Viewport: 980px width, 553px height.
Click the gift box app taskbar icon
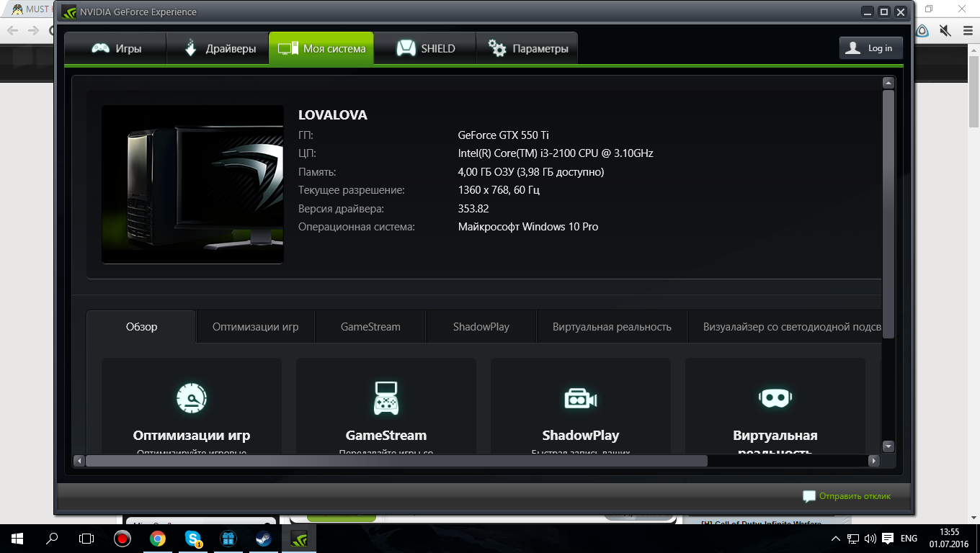tap(228, 539)
